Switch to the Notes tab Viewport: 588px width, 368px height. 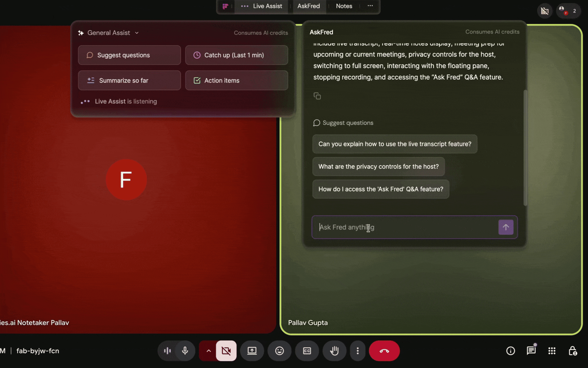(x=344, y=6)
